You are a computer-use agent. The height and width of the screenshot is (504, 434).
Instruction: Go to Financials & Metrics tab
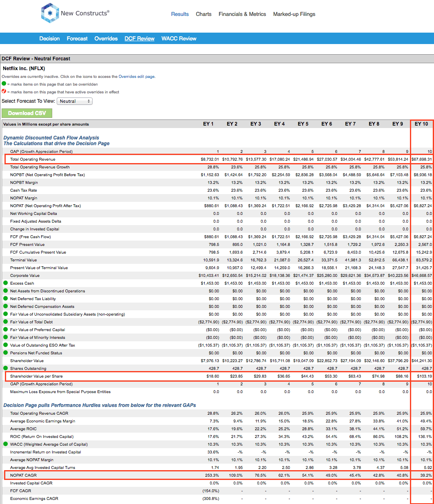click(242, 14)
